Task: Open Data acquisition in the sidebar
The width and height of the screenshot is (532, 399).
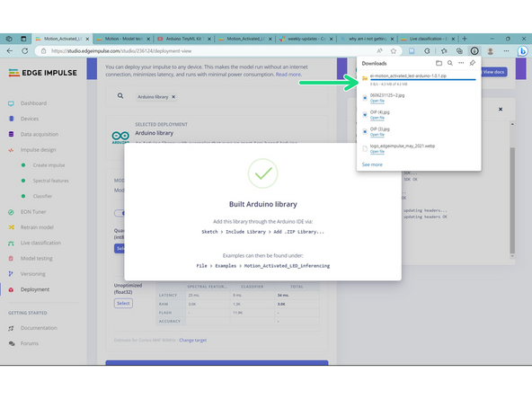Action: 39,135
